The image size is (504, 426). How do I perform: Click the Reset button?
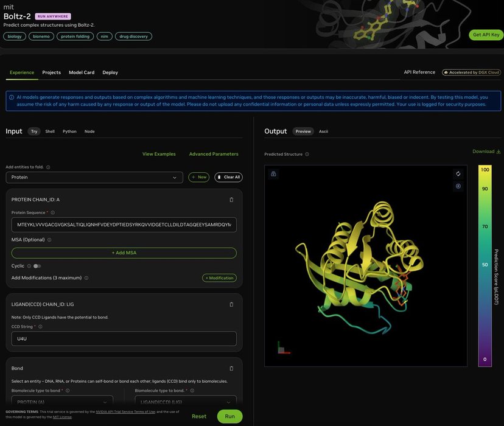tap(199, 416)
